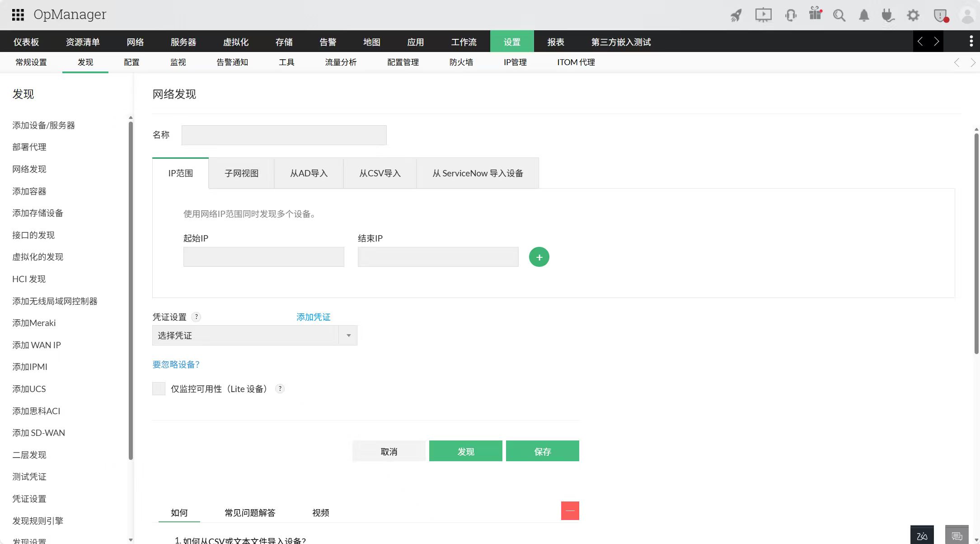This screenshot has height=544, width=980.
Task: Click the plug-shaped add-ons icon
Action: pos(888,15)
